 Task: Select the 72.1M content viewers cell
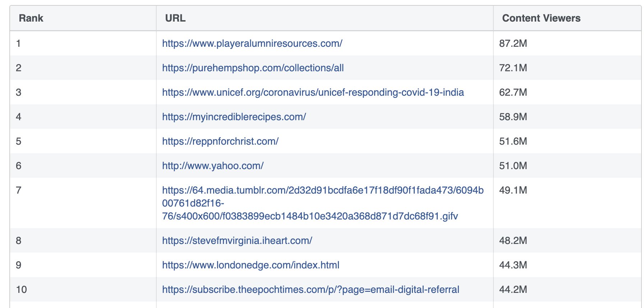[x=513, y=68]
